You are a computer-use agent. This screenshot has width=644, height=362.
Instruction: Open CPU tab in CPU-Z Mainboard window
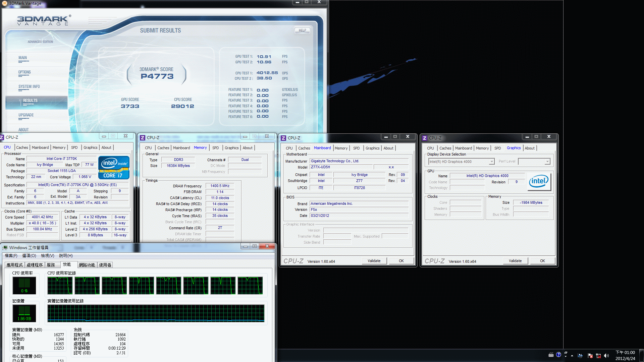pos(289,148)
